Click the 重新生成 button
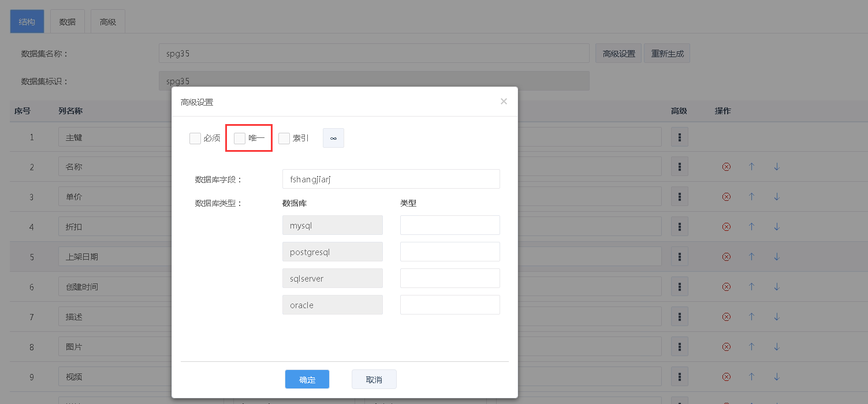This screenshot has width=868, height=404. pos(667,53)
